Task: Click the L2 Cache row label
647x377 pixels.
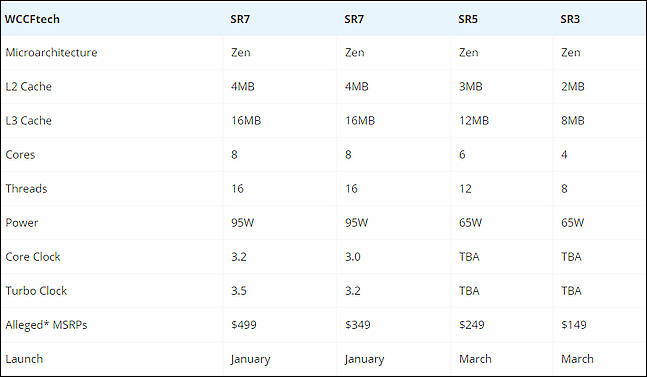Action: coord(28,87)
